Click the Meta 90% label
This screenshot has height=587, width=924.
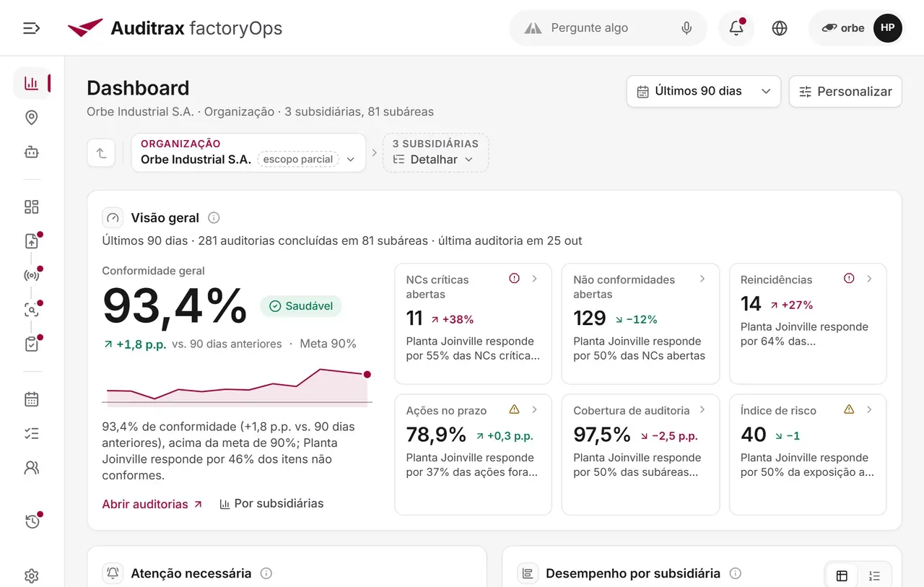click(x=328, y=344)
